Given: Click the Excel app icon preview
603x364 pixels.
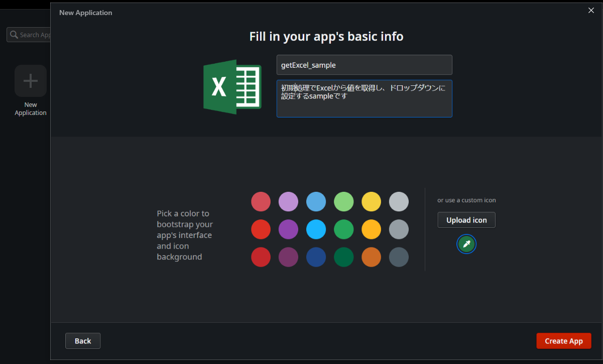Looking at the screenshot, I should pyautogui.click(x=232, y=87).
